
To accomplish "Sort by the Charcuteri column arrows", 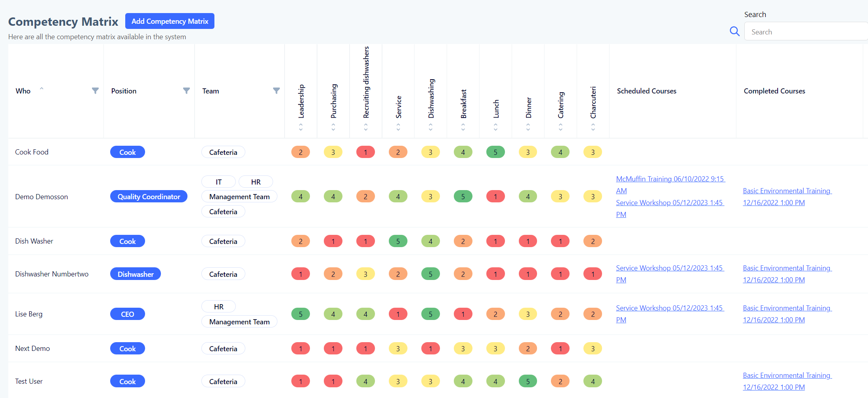I will click(x=593, y=127).
